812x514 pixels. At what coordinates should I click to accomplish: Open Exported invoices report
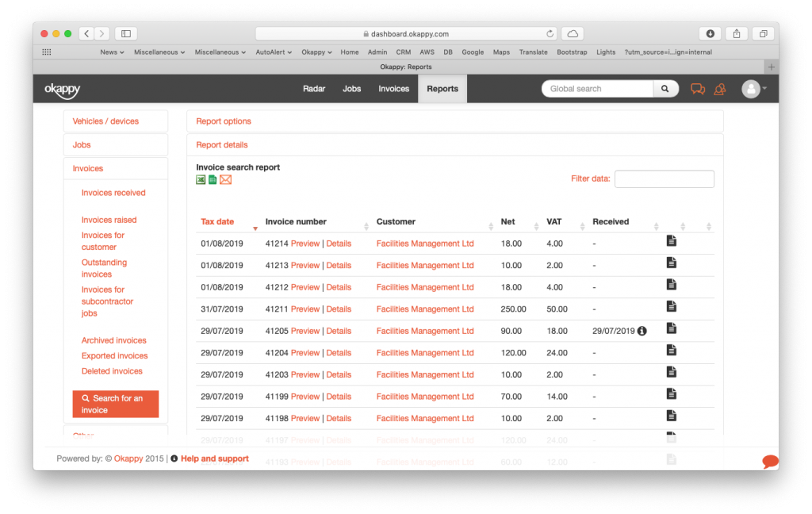point(114,356)
